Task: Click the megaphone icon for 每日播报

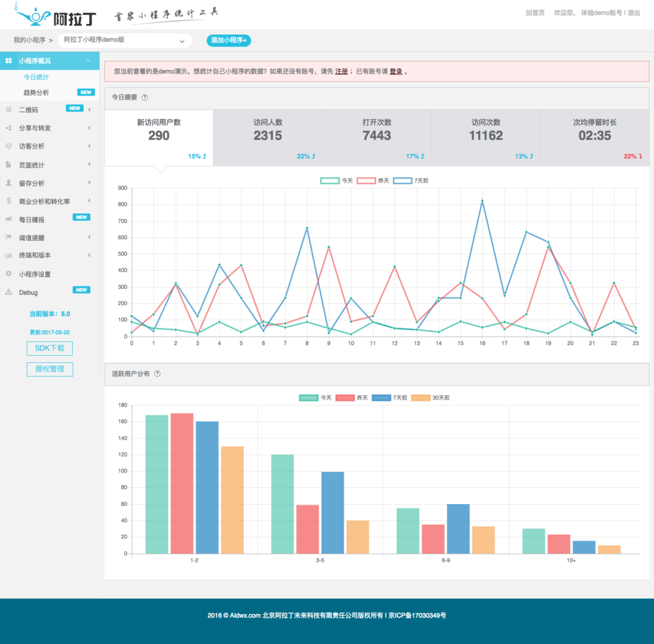Action: coord(9,220)
